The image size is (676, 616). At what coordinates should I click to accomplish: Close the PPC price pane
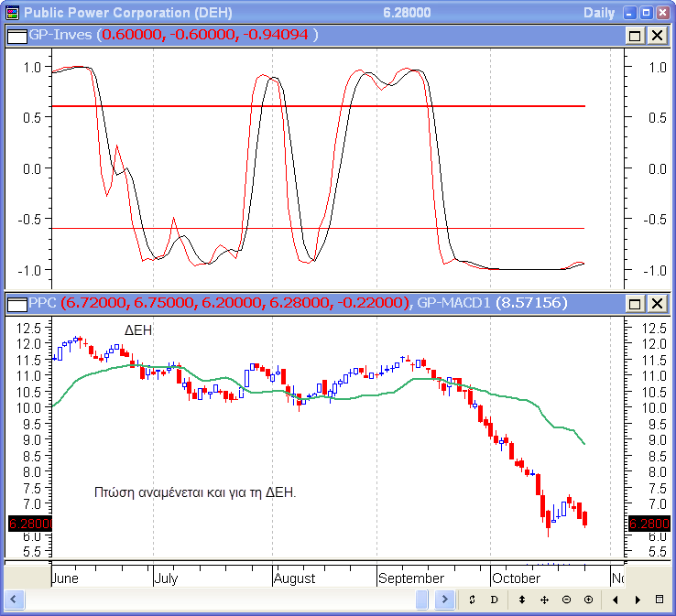(x=657, y=303)
